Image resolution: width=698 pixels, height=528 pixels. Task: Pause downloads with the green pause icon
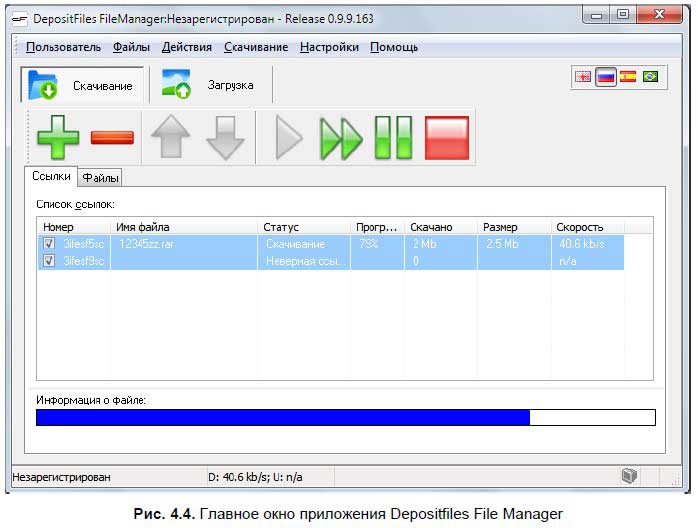pos(393,138)
